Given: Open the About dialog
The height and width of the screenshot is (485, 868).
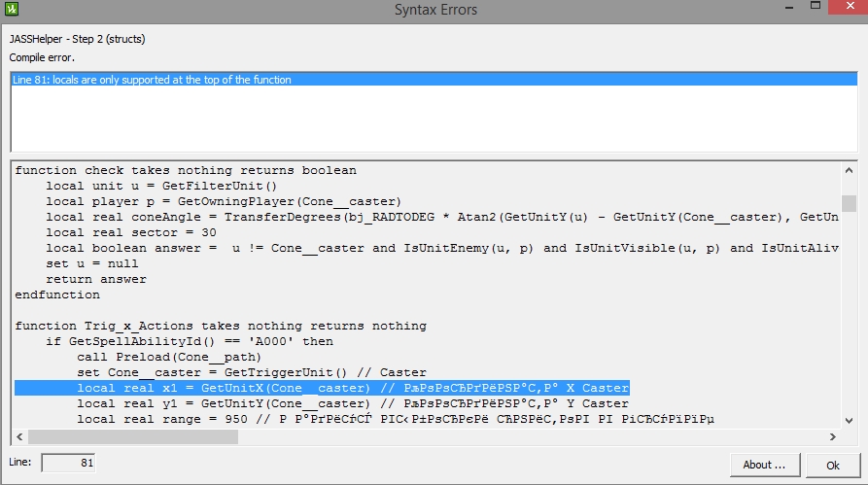Looking at the screenshot, I should click(x=764, y=465).
